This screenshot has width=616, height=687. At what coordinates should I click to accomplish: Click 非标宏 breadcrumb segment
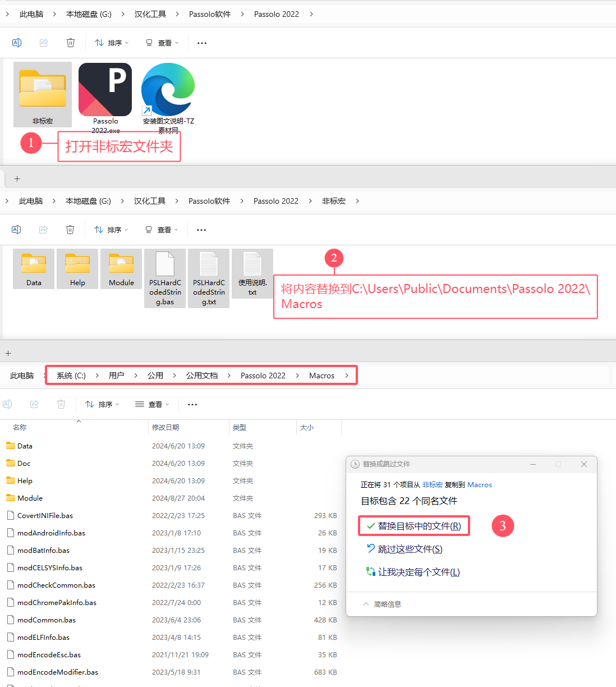334,201
